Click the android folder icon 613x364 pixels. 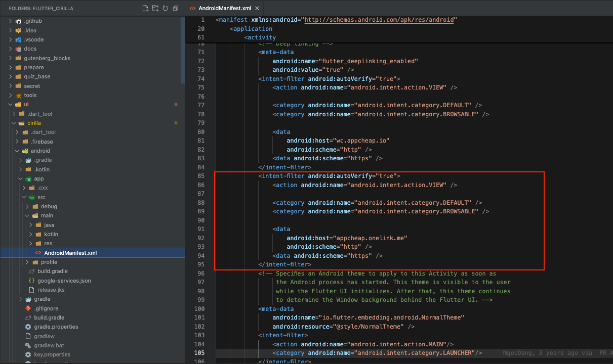[x=25, y=151]
